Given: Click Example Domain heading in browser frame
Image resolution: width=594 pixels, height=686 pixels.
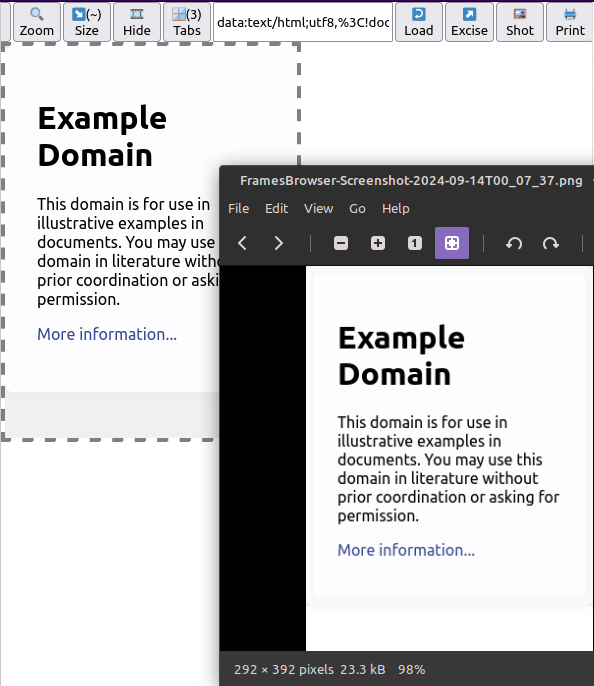Looking at the screenshot, I should 102,136.
